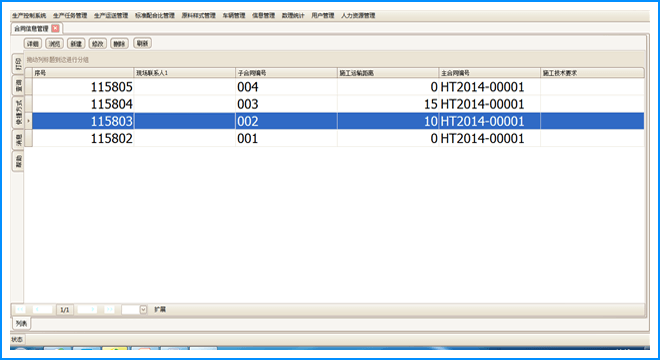Screen dimensions: 660x360
Task: Go to the next page arrow
Action: pyautogui.click(x=87, y=309)
